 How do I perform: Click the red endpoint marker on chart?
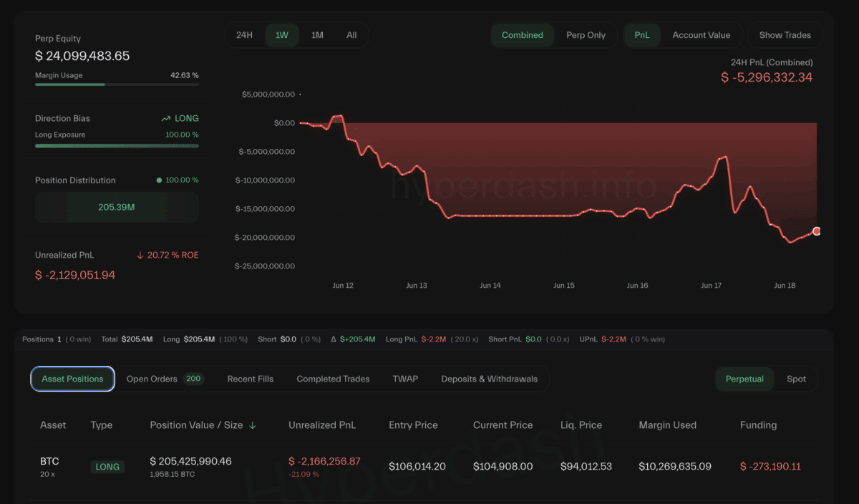coord(817,231)
